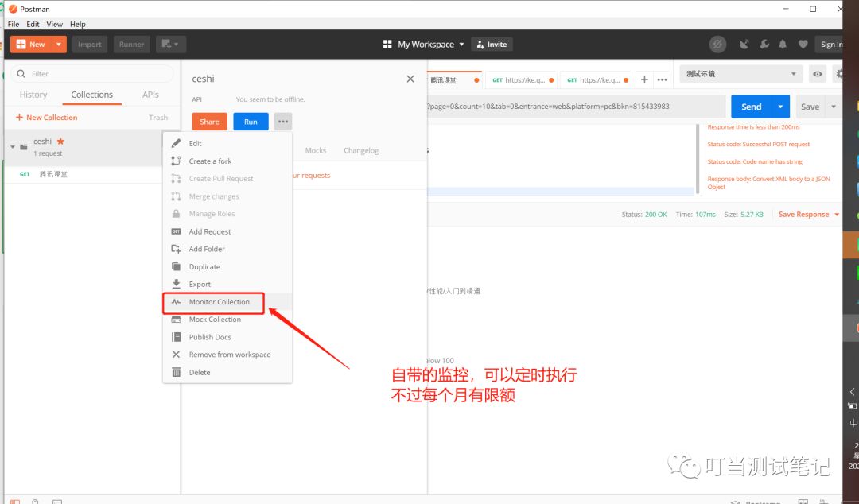The width and height of the screenshot is (859, 504).
Task: Open the notifications bell icon
Action: click(783, 45)
